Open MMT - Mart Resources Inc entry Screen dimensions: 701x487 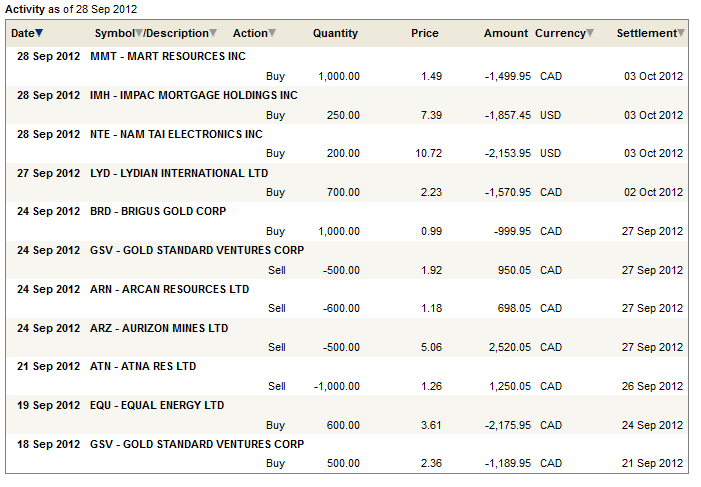point(167,56)
